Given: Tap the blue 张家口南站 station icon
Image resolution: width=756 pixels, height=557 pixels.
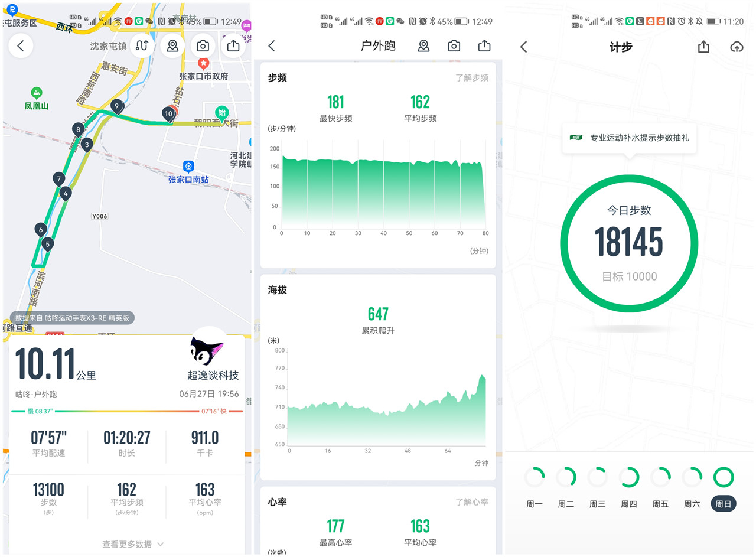Looking at the screenshot, I should [188, 166].
